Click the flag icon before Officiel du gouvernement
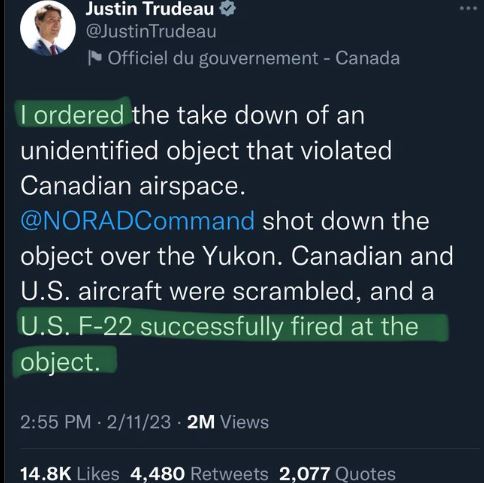Screen dimensions: 484x483 95,58
